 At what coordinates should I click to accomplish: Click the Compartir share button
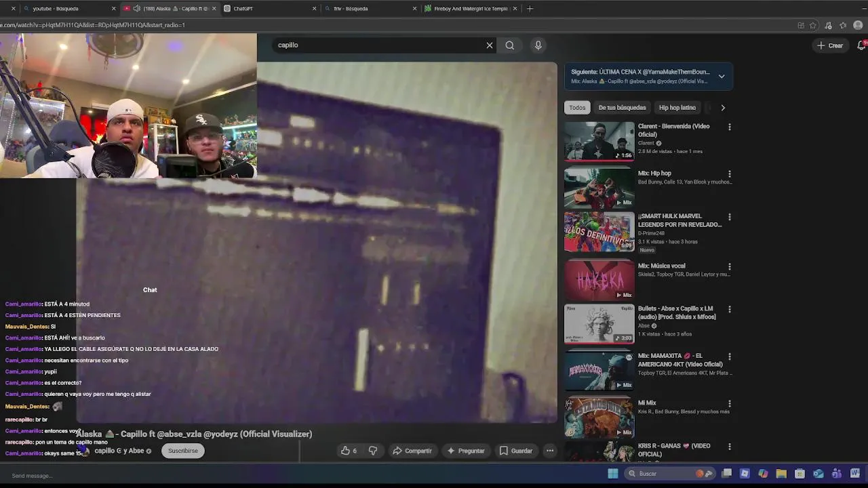tap(412, 451)
